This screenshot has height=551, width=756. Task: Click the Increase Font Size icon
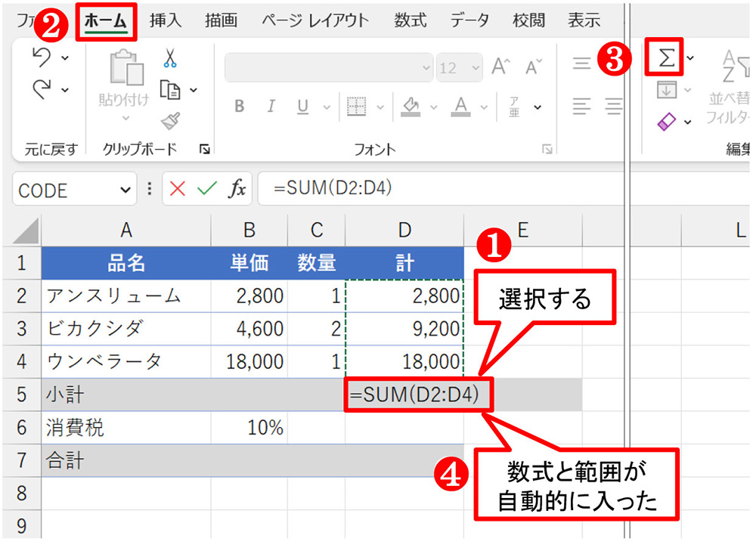pos(500,66)
